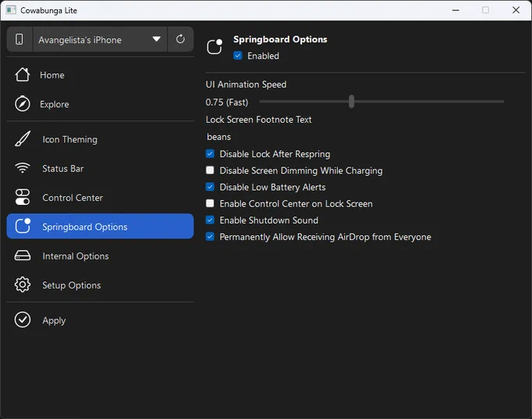Refresh the device list

(x=181, y=39)
